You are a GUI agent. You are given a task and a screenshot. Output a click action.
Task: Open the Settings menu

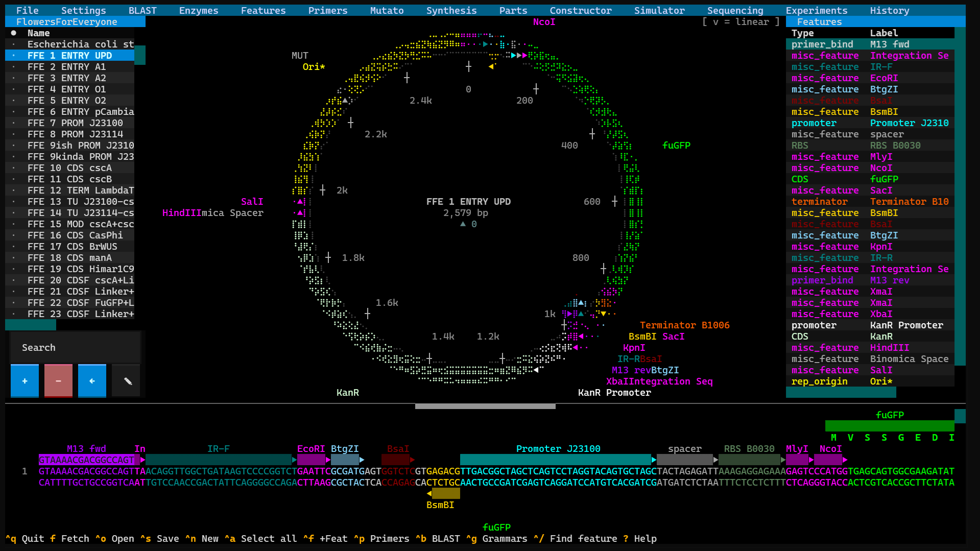click(84, 10)
